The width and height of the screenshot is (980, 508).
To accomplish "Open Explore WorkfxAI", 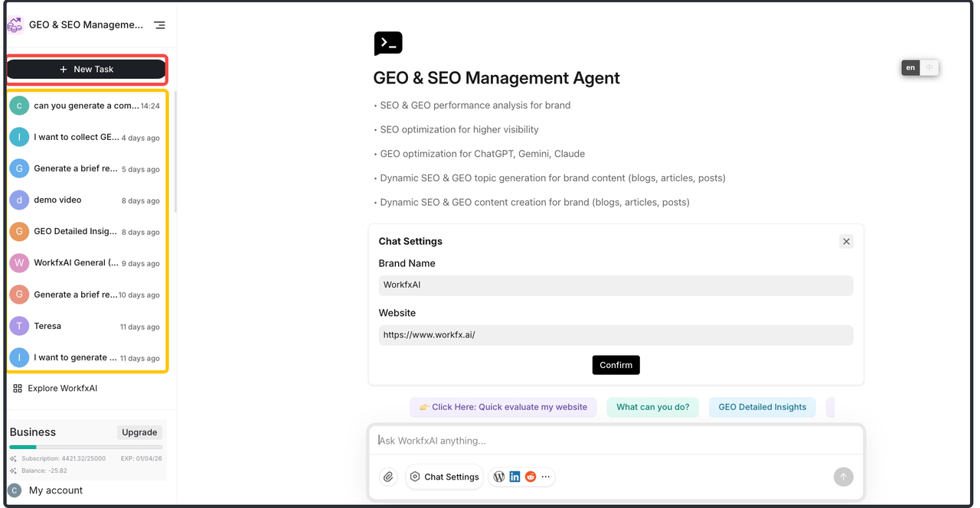I will pos(62,389).
